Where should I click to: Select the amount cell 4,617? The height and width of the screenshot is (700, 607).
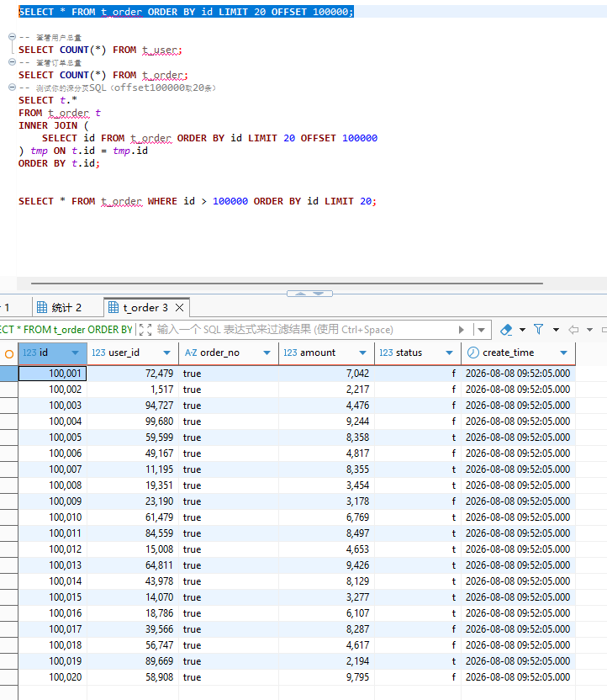(326, 645)
